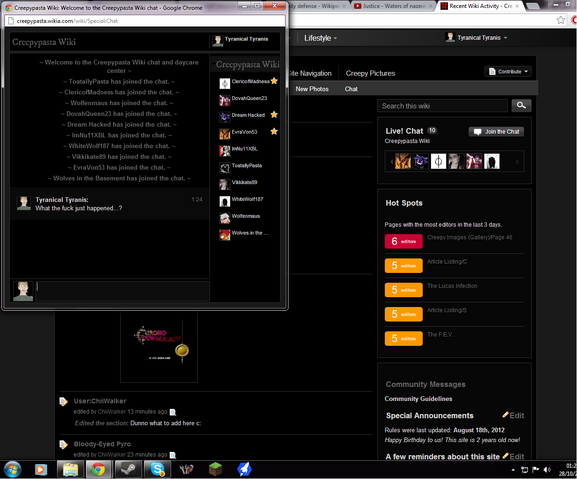Click the Search this wiki field
Image resolution: width=577 pixels, height=479 pixels.
pos(442,106)
